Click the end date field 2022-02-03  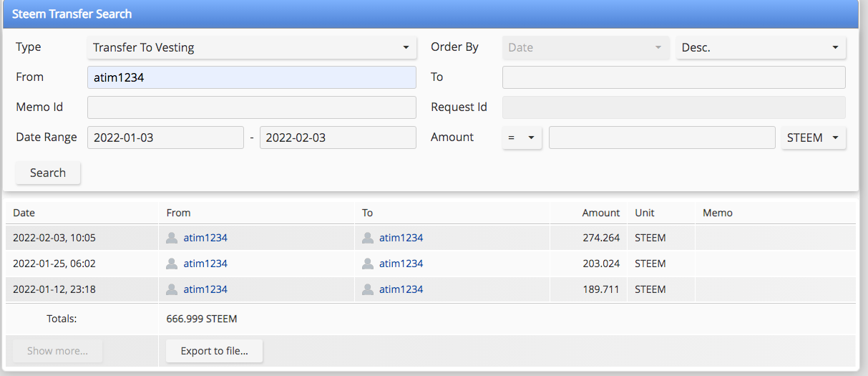pyautogui.click(x=338, y=138)
